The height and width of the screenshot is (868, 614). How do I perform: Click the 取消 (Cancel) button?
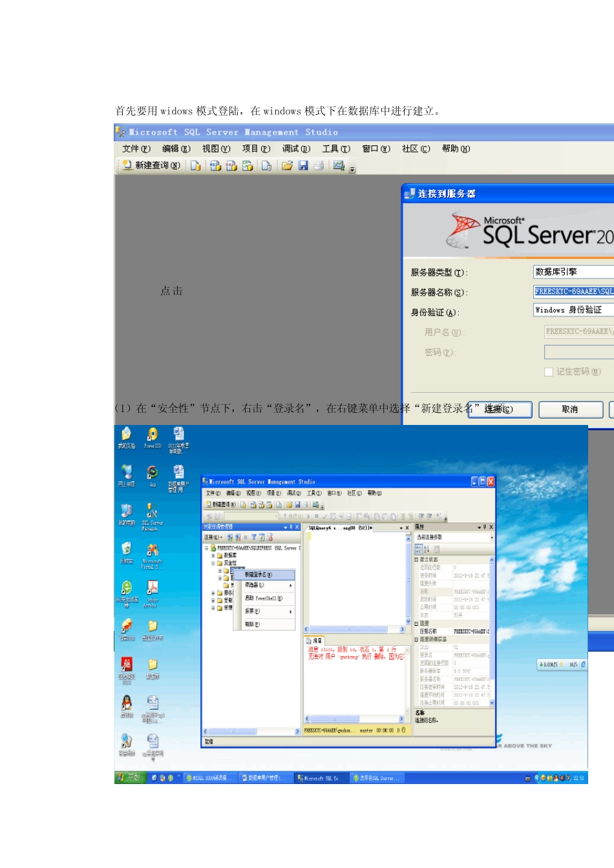pos(570,409)
